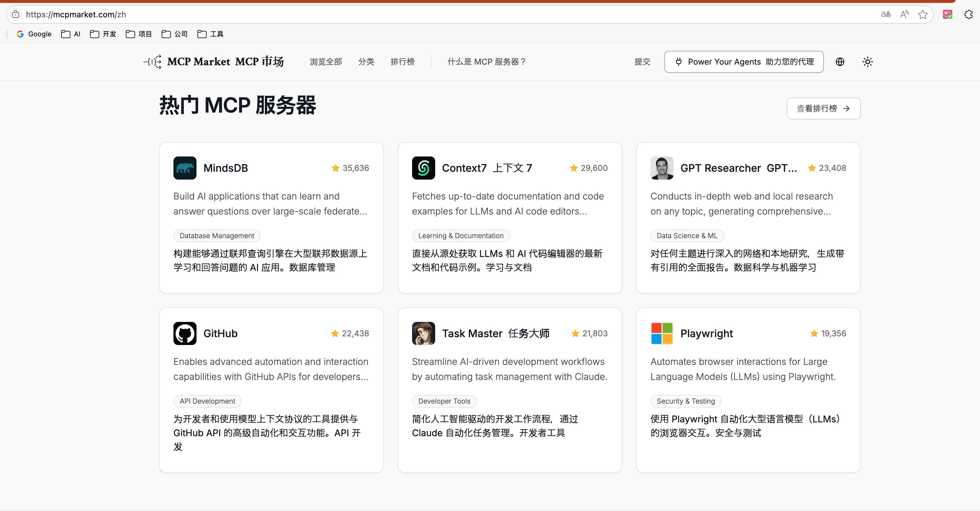The height and width of the screenshot is (511, 980).
Task: Click the GitHub octocat icon
Action: [x=185, y=333]
